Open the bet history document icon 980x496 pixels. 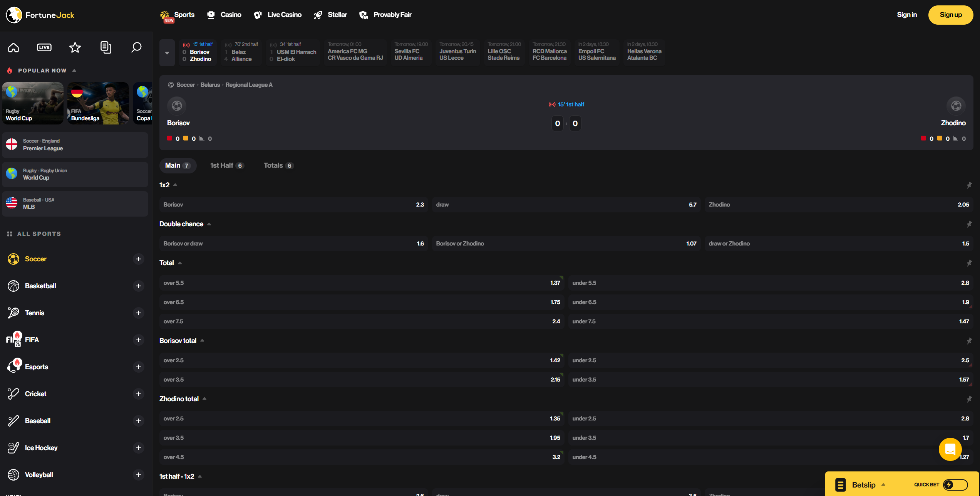point(106,47)
